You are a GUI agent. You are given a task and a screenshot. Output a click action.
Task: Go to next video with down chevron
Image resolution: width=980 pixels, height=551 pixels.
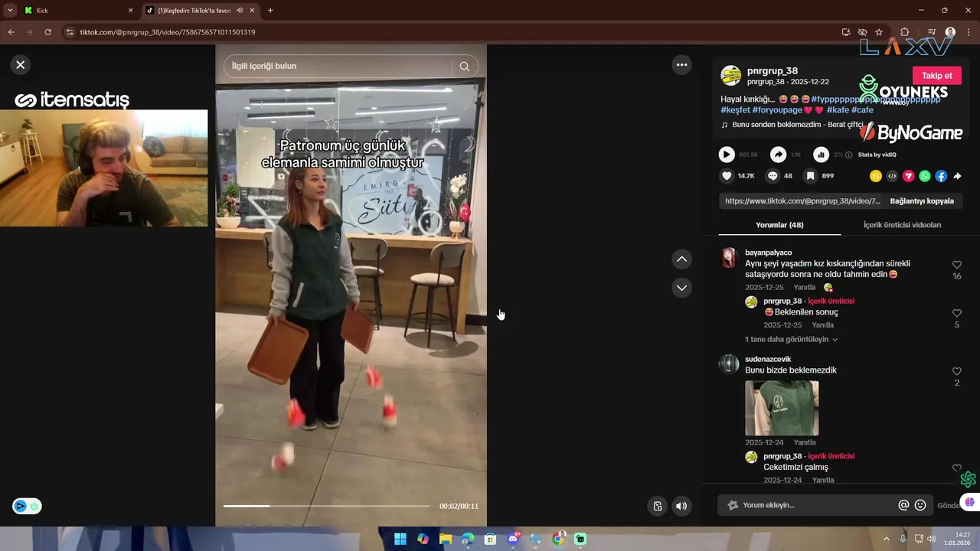681,288
